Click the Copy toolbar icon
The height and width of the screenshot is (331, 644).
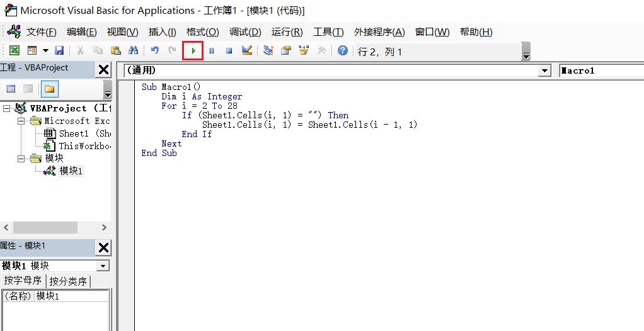98,50
